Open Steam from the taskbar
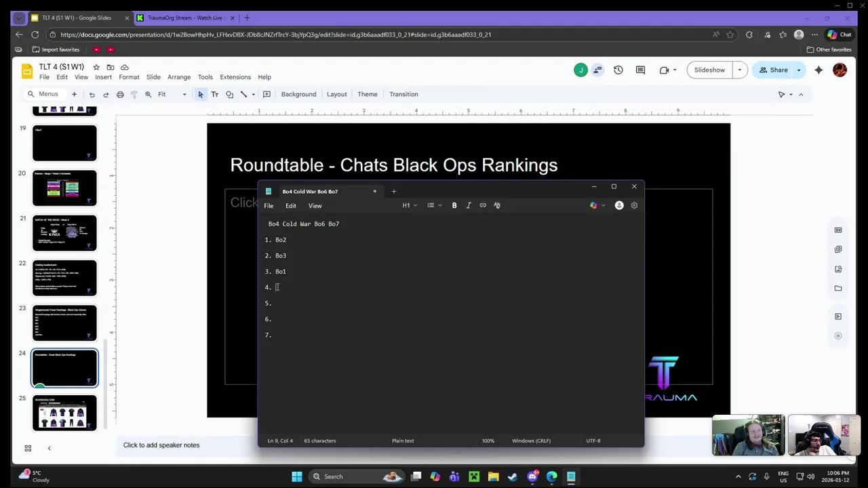Image resolution: width=868 pixels, height=488 pixels. [x=513, y=476]
